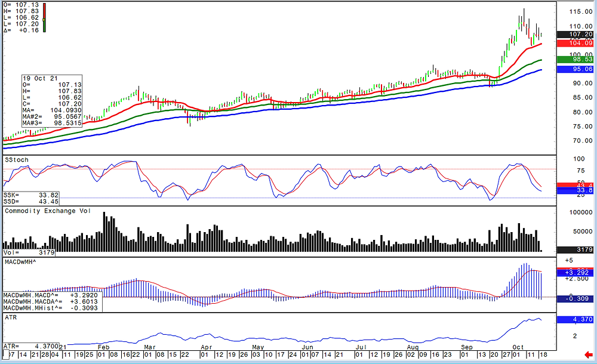Click the Apr month label on date axis
The image size is (597, 364).
pos(206,347)
